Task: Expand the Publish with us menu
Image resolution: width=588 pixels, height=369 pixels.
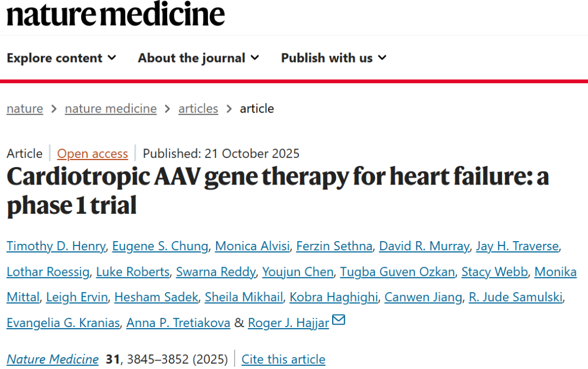Action: pyautogui.click(x=333, y=58)
